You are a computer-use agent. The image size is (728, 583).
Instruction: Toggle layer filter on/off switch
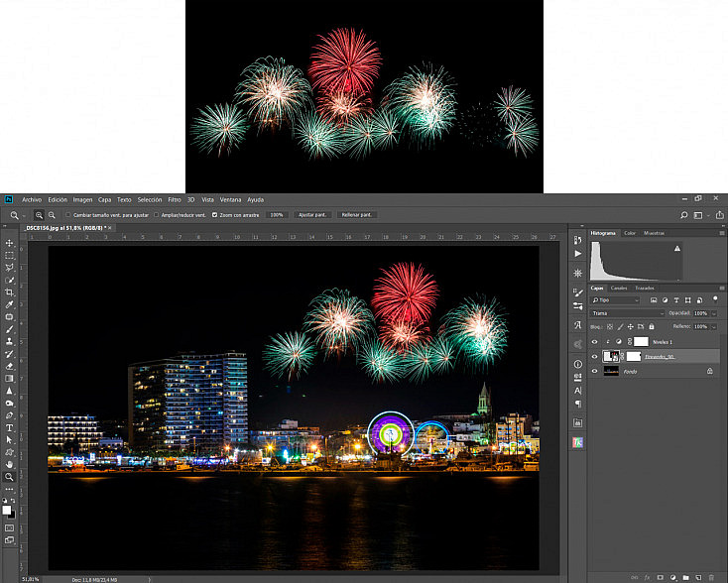[715, 299]
